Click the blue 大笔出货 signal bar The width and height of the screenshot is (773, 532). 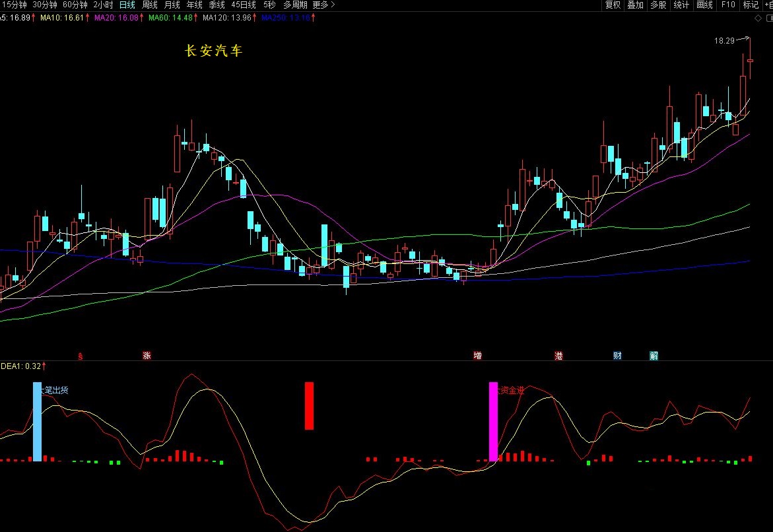point(37,422)
